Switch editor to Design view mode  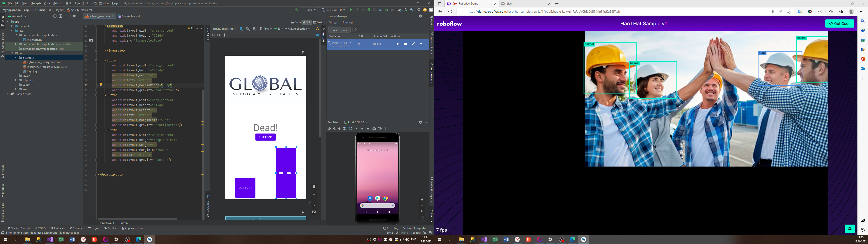[x=319, y=22]
